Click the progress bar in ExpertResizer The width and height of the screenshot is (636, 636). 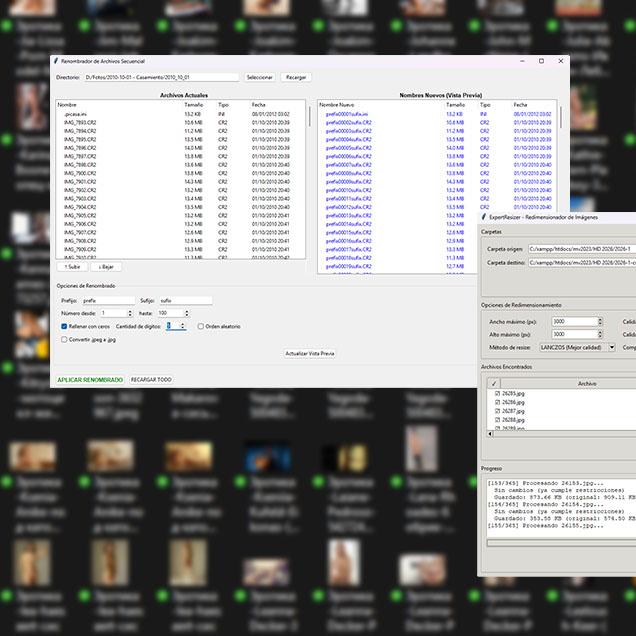click(x=560, y=543)
